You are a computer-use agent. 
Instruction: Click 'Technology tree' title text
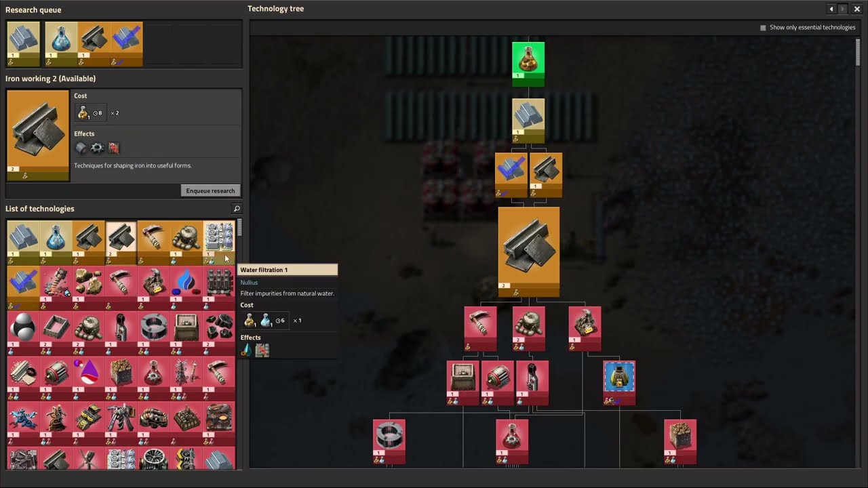(x=276, y=9)
